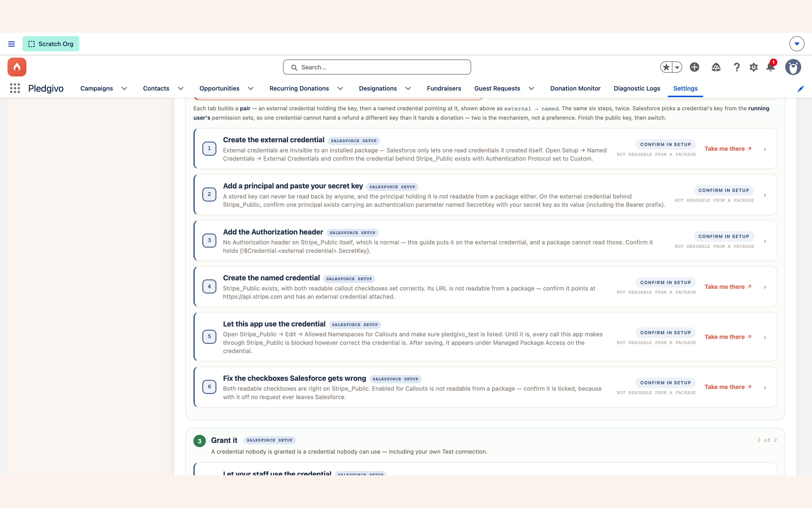Expand the Campaigns tab dropdown chevron
This screenshot has height=508, width=812.
coord(125,88)
